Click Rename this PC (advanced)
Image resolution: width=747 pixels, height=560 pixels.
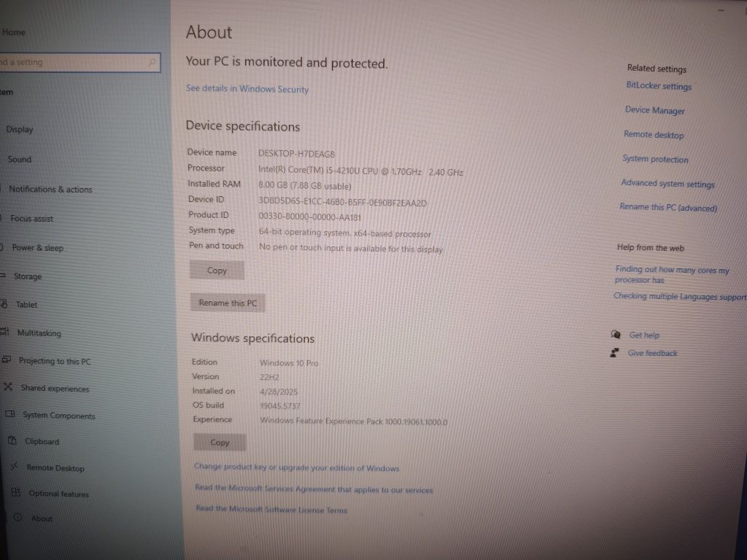coord(668,207)
